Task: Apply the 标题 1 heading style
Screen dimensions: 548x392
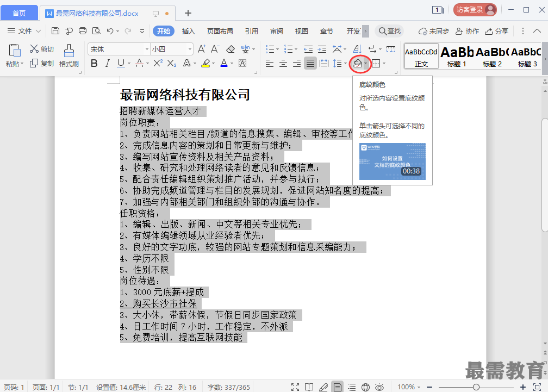Action: (457, 55)
